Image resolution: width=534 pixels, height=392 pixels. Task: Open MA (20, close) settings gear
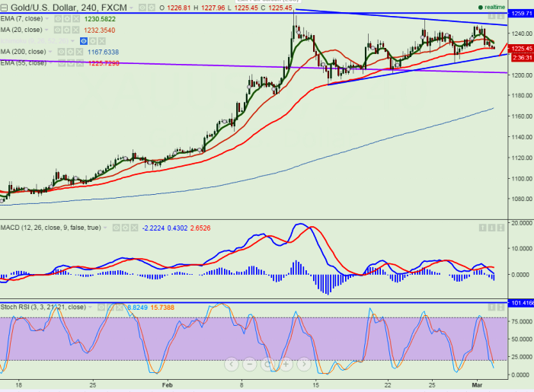(x=66, y=30)
